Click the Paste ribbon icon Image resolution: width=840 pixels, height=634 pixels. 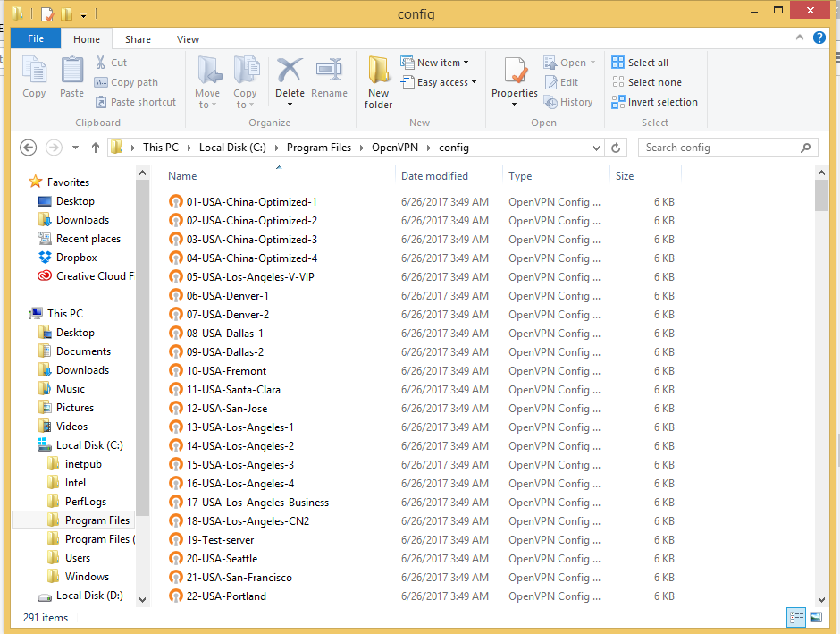(x=71, y=71)
